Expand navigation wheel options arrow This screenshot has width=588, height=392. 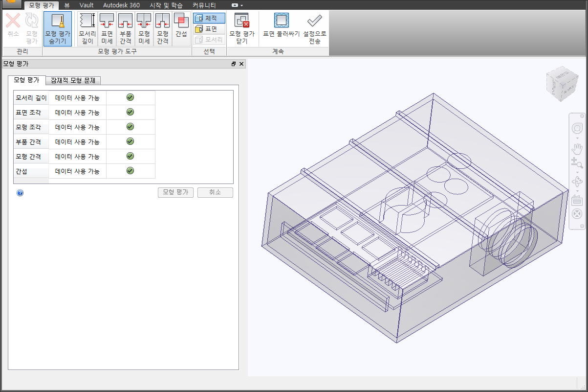click(577, 138)
